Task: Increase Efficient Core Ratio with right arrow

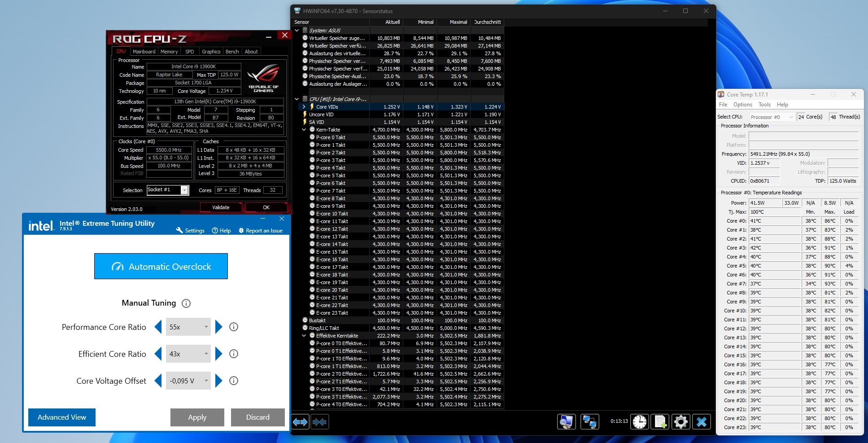Action: (218, 354)
